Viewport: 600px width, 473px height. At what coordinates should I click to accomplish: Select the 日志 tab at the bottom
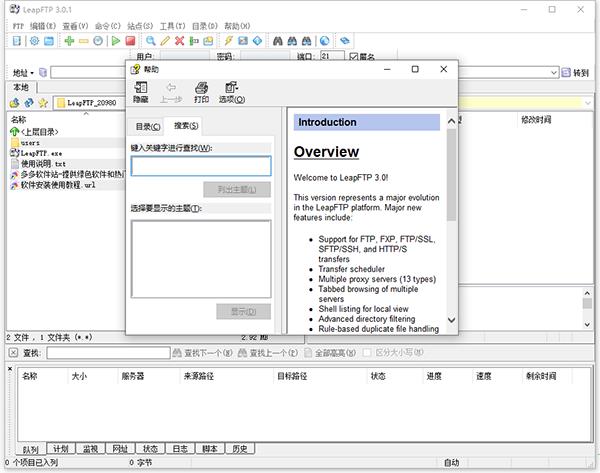(179, 449)
